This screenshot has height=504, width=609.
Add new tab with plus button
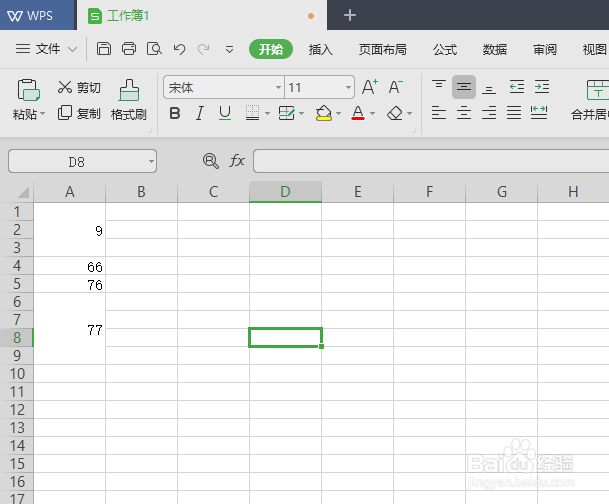click(x=350, y=15)
